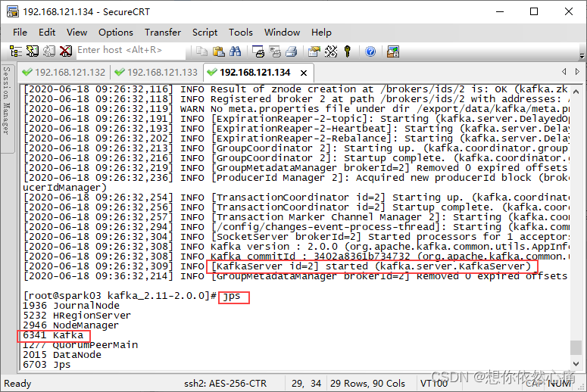Click the SecureCRT title bar app icon
This screenshot has width=587, height=392.
[12, 11]
